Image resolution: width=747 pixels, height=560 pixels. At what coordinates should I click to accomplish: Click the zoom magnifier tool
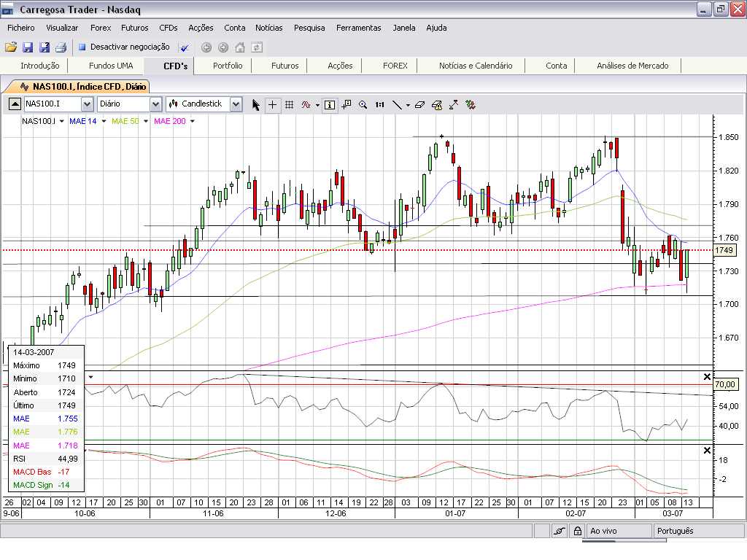363,105
